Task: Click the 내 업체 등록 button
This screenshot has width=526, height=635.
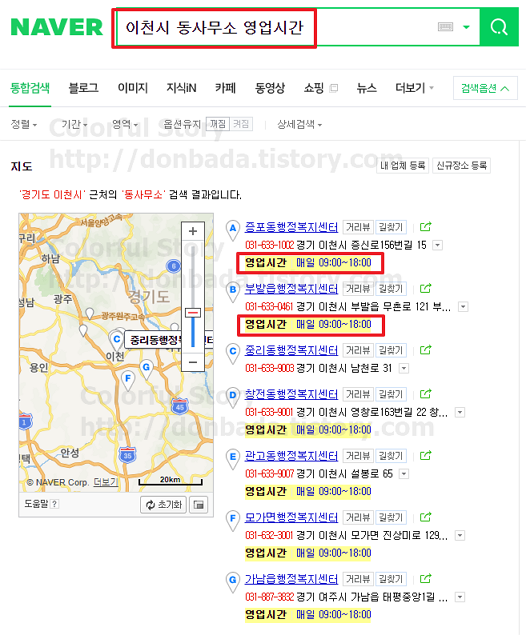Action: (403, 165)
